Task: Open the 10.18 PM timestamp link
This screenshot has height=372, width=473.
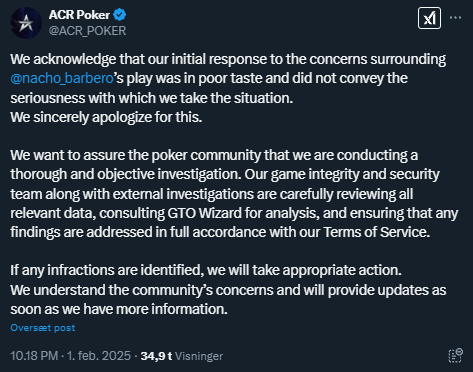Action: pyautogui.click(x=34, y=356)
